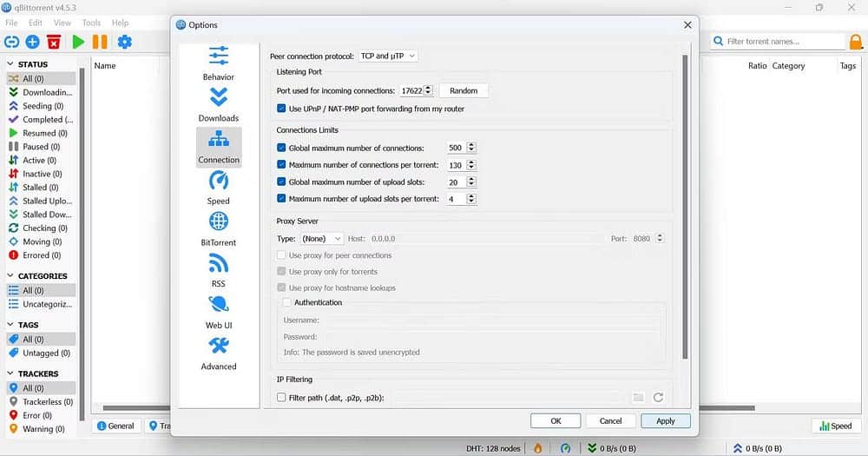This screenshot has height=456, width=868.
Task: Click Apply button in Options
Action: (666, 421)
